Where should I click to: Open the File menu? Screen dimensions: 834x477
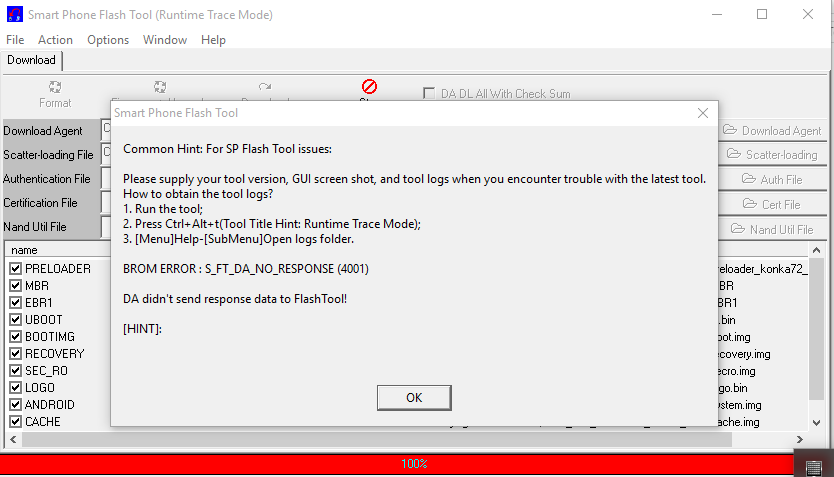tap(15, 40)
